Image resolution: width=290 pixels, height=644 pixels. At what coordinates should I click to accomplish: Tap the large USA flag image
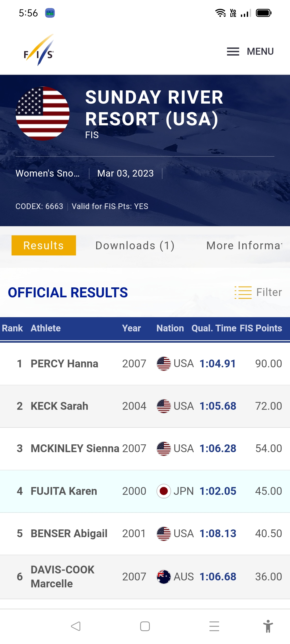(x=43, y=113)
